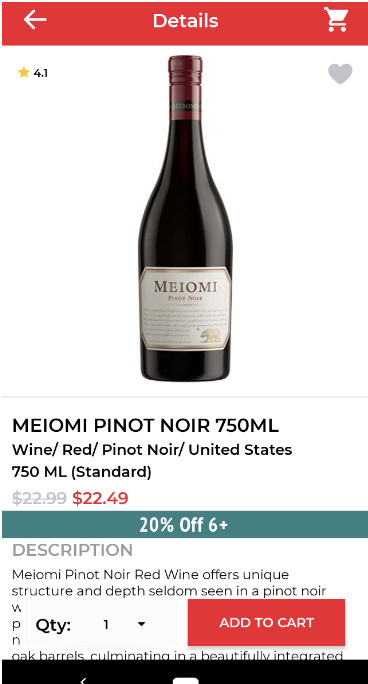Tap the crossed-out $22.99 price
Image resolution: width=368 pixels, height=684 pixels.
pyautogui.click(x=39, y=498)
